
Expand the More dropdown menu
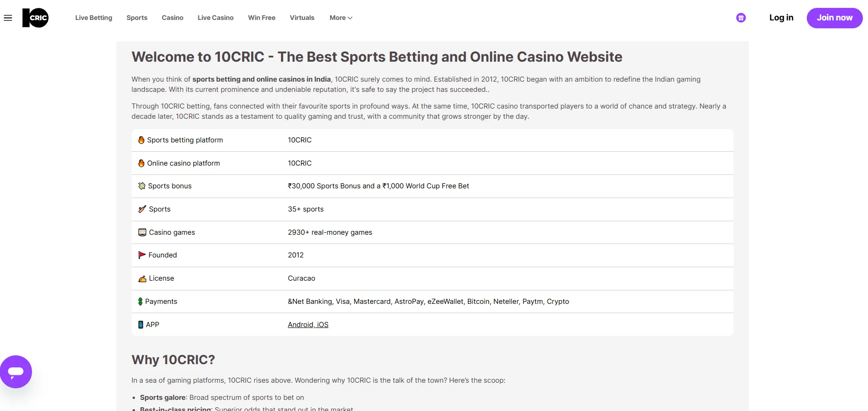pyautogui.click(x=341, y=18)
